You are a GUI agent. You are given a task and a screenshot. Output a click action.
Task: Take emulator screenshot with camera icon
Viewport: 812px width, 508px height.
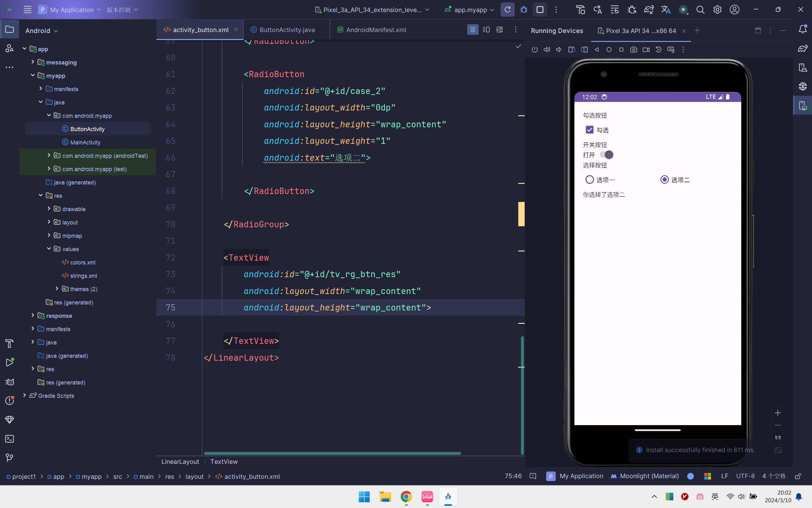(x=633, y=50)
